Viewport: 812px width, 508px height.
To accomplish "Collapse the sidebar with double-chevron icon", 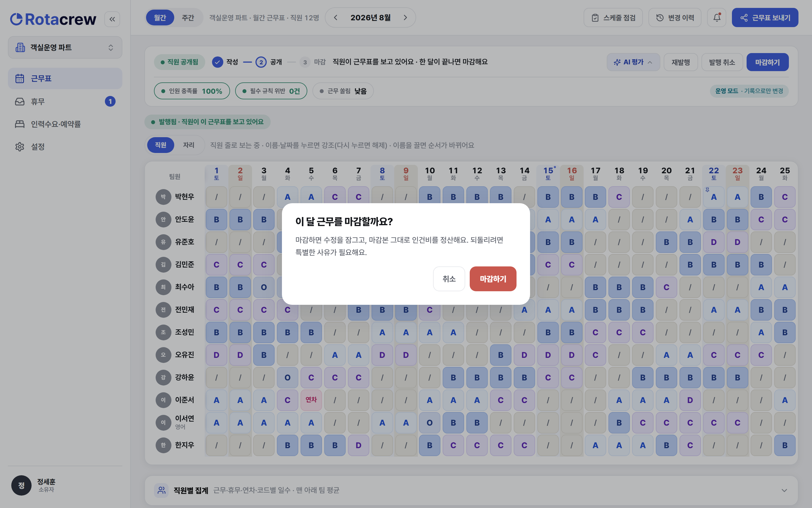I will coord(112,19).
